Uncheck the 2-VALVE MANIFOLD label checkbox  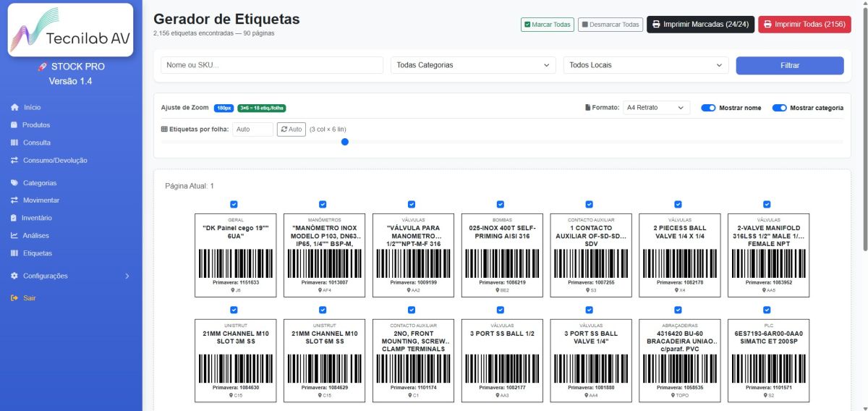767,205
